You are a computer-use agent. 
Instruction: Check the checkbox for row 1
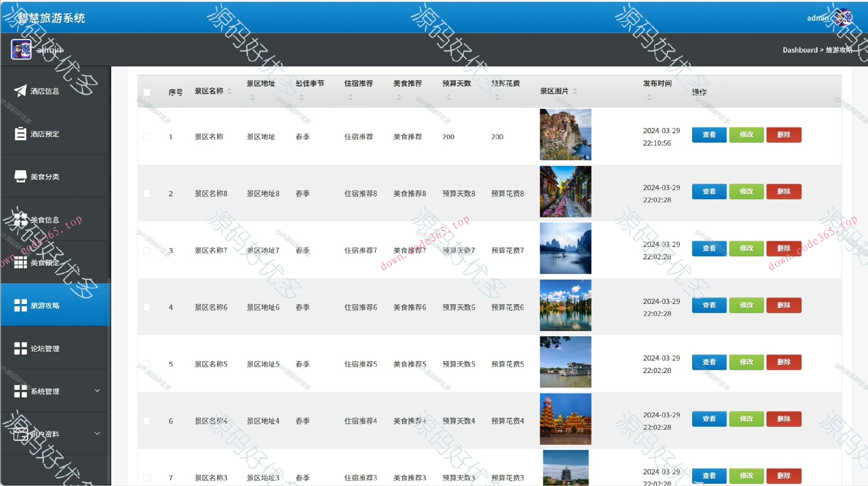[x=146, y=136]
